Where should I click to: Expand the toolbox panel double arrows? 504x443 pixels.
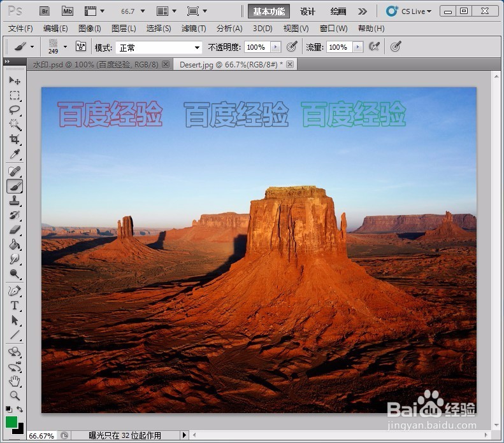pos(8,61)
